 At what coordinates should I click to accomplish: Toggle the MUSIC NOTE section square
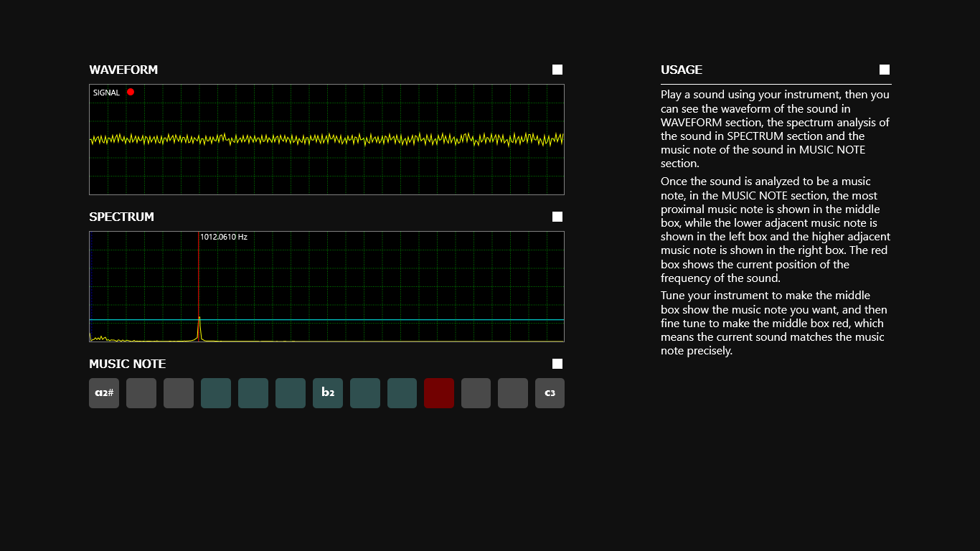(557, 363)
